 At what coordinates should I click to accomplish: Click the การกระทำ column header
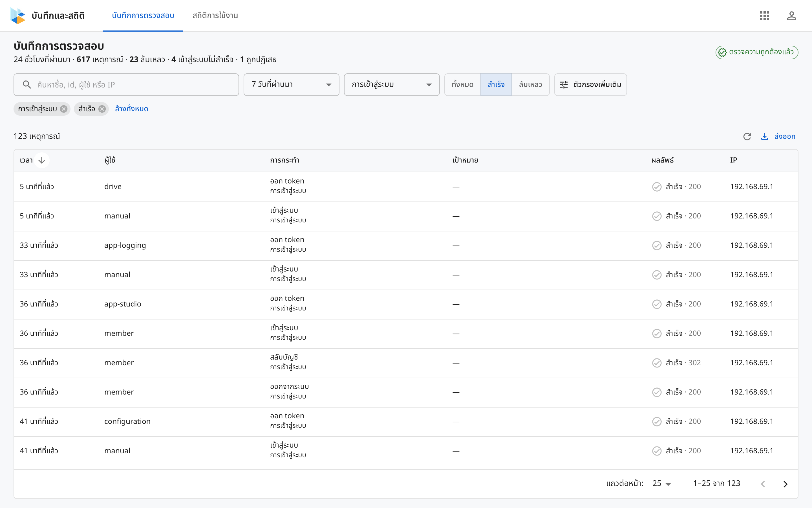click(284, 160)
